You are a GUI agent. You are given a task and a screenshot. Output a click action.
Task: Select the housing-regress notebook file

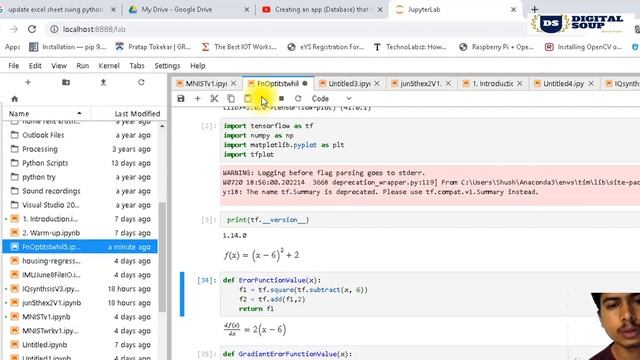pyautogui.click(x=80, y=261)
